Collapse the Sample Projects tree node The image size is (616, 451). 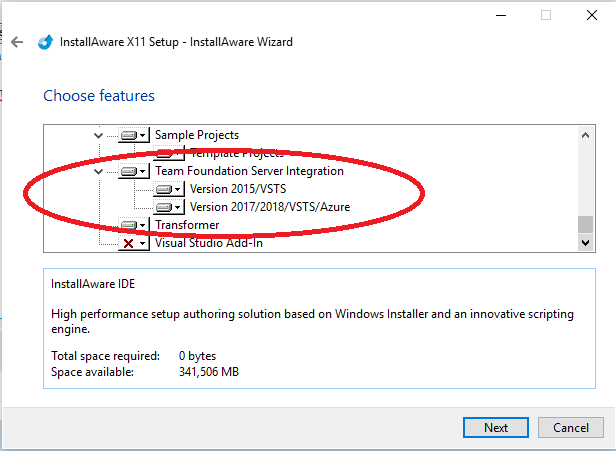(98, 136)
